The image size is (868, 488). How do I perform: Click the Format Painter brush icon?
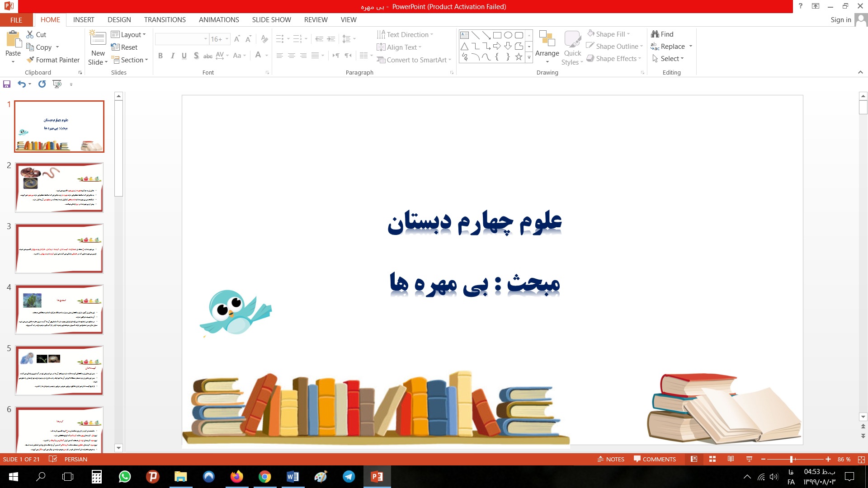coord(30,60)
